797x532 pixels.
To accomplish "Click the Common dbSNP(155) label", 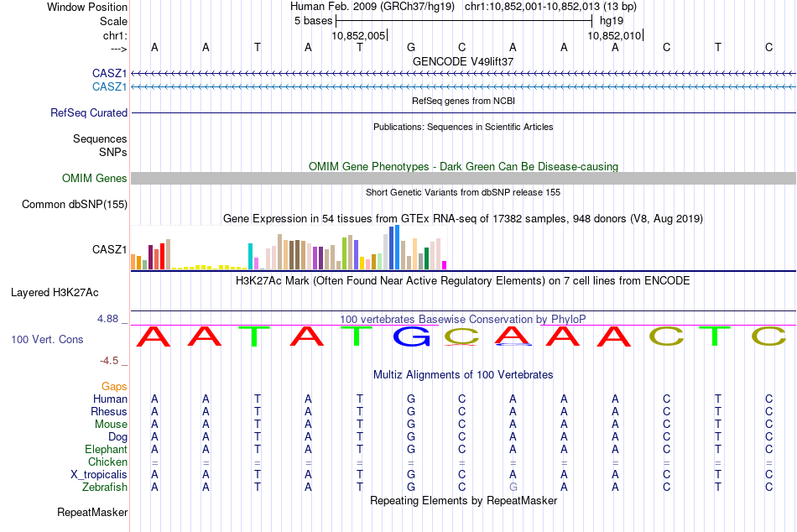I will coord(74,205).
